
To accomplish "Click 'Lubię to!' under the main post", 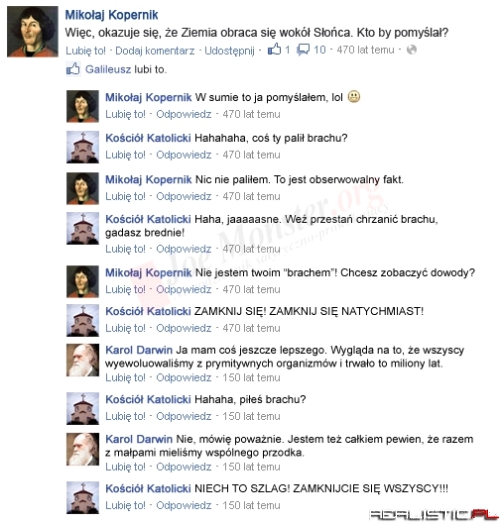I will (x=85, y=51).
